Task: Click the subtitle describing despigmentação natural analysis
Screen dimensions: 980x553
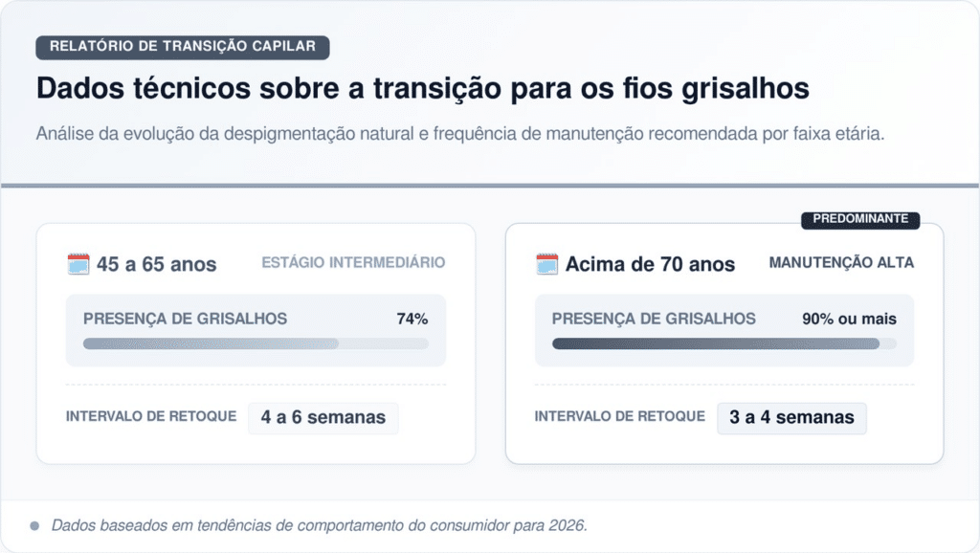Action: 459,134
